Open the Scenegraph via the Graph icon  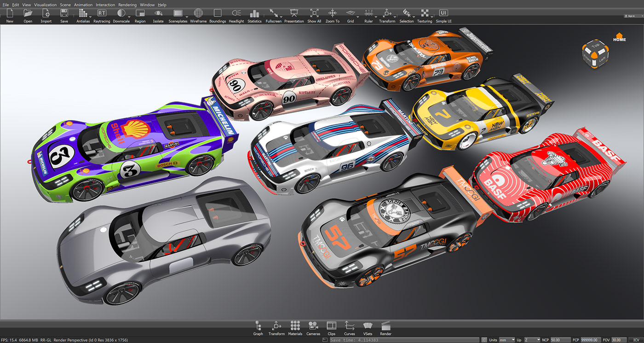click(258, 327)
